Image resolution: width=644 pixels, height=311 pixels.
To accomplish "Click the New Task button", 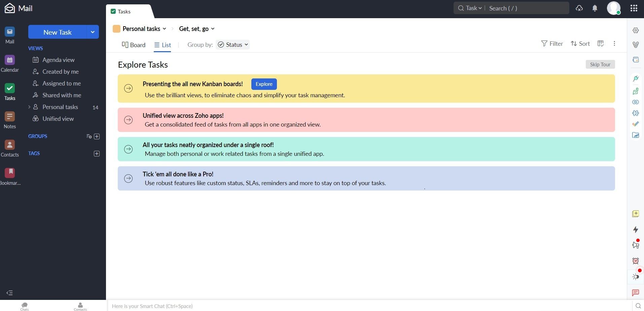I will pos(57,32).
